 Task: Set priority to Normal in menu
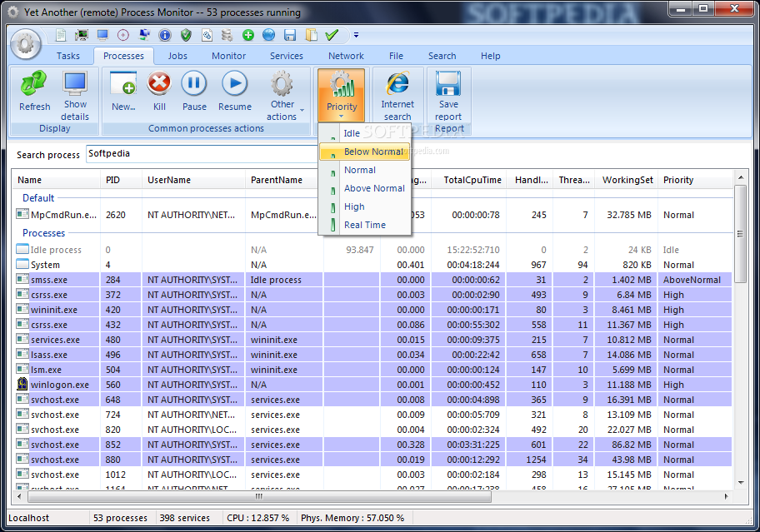(364, 170)
